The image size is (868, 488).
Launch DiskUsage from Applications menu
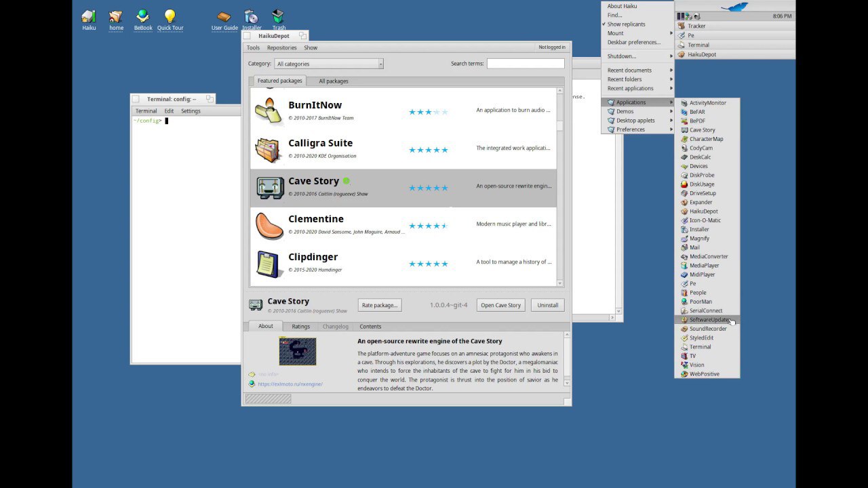point(707,184)
